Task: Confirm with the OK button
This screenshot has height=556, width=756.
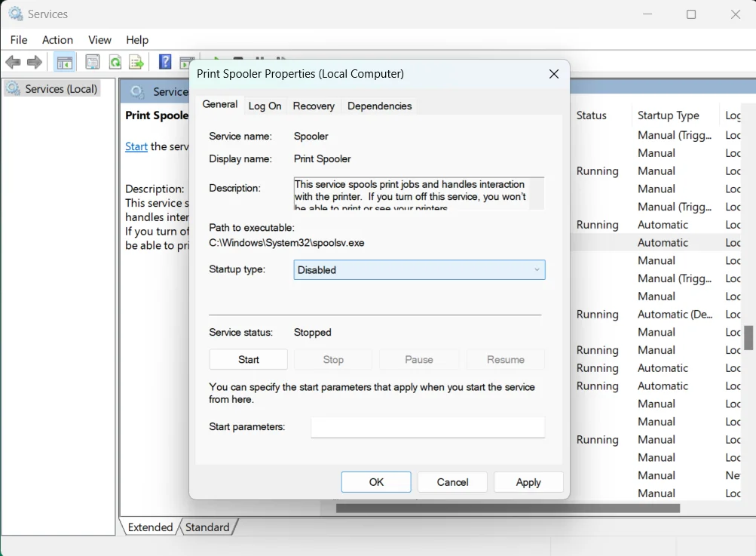Action: tap(376, 482)
